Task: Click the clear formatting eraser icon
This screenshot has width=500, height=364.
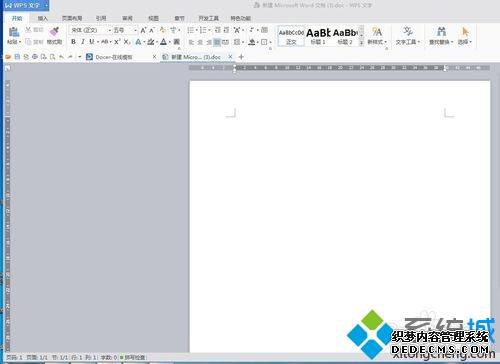Action: (x=163, y=30)
